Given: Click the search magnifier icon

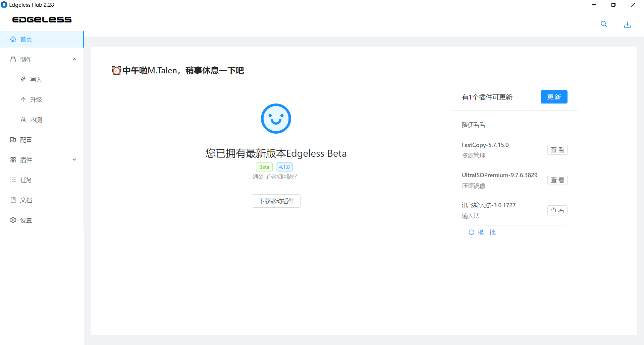Looking at the screenshot, I should [604, 24].
